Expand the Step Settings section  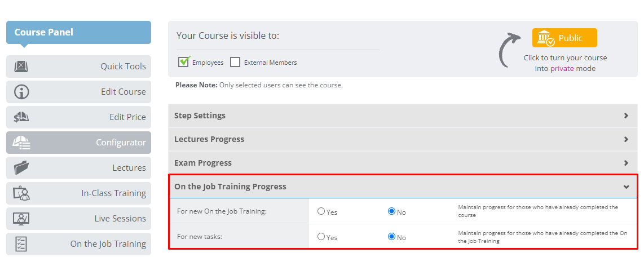point(403,116)
